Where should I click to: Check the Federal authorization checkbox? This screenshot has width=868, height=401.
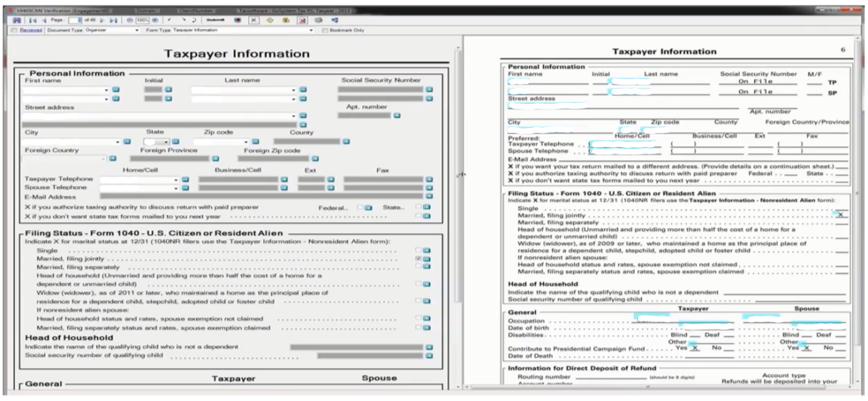pyautogui.click(x=360, y=208)
